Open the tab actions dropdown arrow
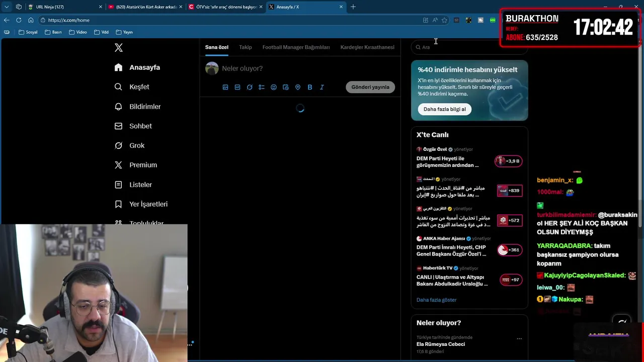Screen dimensions: 644x362 (7, 7)
